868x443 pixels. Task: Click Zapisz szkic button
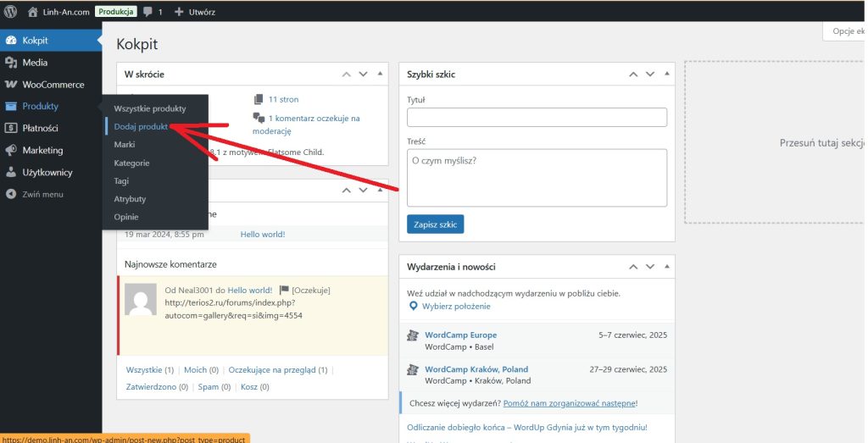[x=435, y=224]
